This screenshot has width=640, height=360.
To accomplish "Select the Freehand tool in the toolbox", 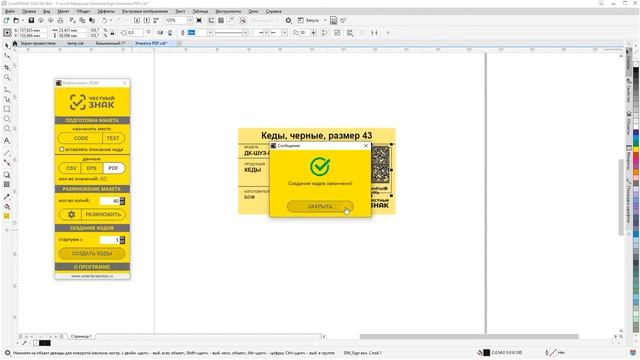I will coord(7,89).
